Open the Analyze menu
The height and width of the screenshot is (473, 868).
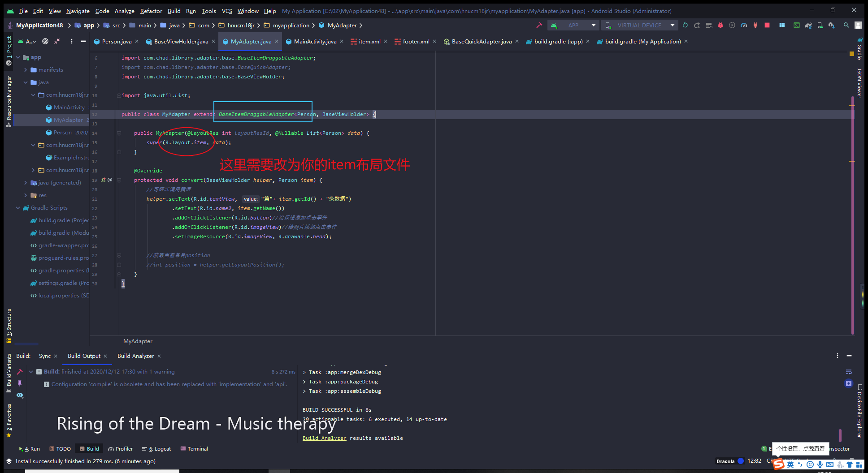(124, 11)
